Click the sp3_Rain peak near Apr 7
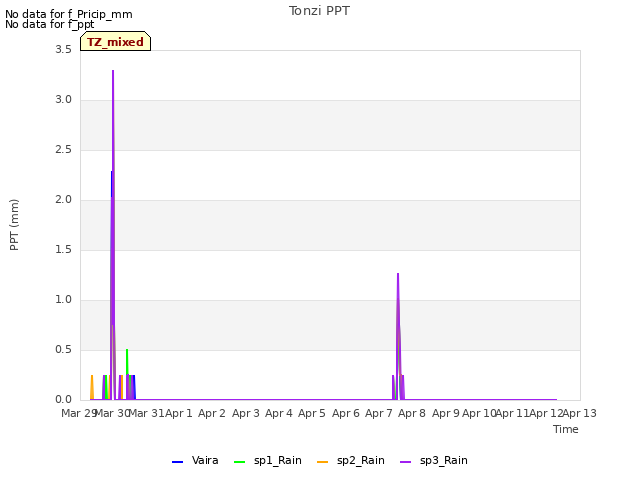640x480 pixels. point(398,274)
